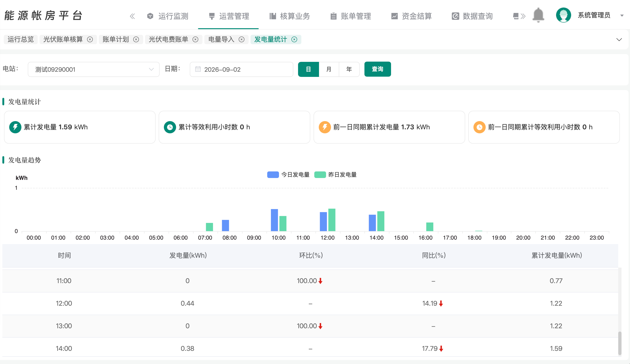Select the 日 day granularity

point(308,69)
